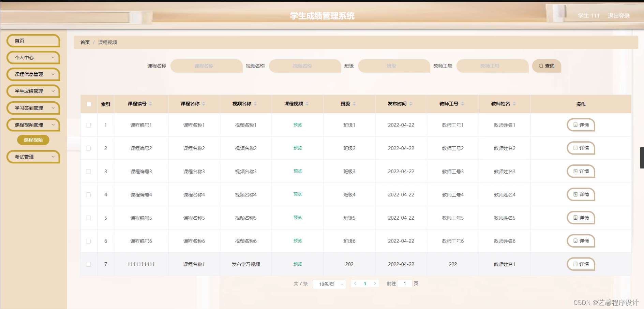
Task: Check the checkbox for row 1
Action: point(89,125)
